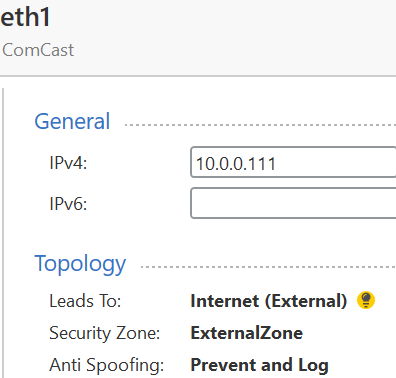Click the ComCast comment text

(38, 50)
